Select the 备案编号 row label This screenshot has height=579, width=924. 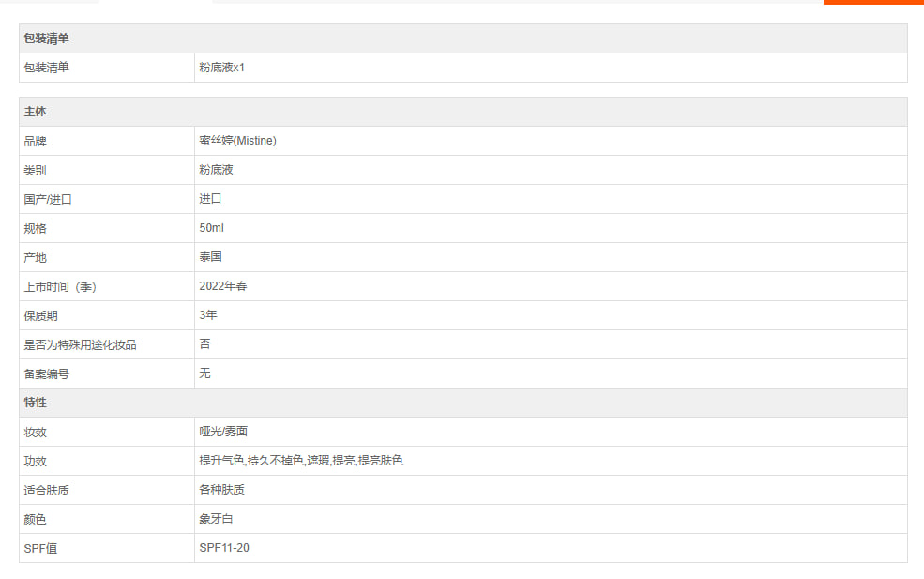pyautogui.click(x=46, y=374)
